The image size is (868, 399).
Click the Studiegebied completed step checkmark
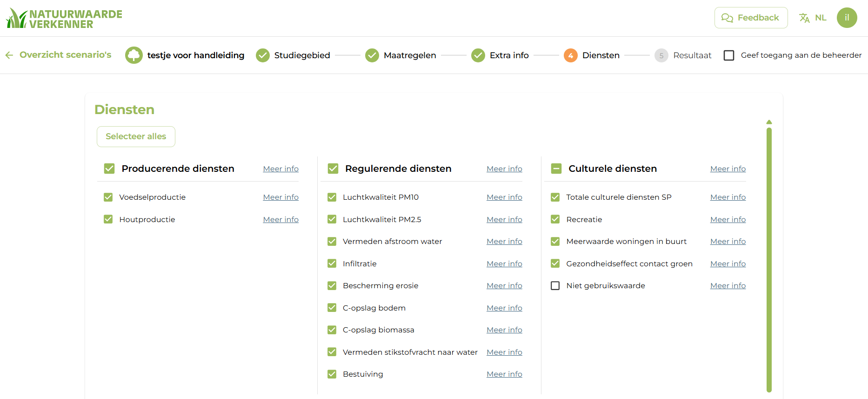click(263, 55)
